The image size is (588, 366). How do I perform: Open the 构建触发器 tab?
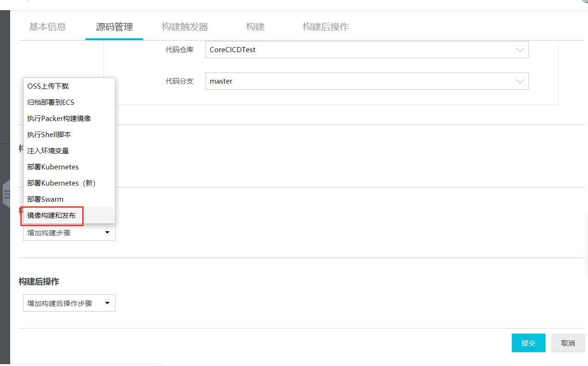185,27
